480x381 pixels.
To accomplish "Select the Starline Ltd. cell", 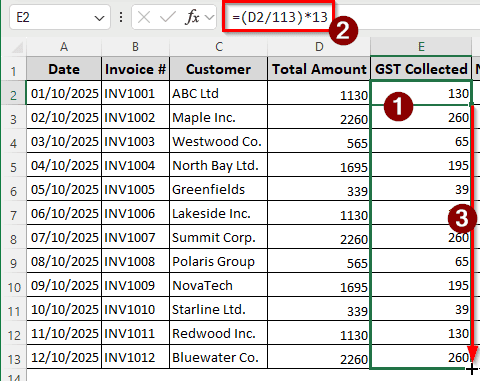I will coord(218,309).
